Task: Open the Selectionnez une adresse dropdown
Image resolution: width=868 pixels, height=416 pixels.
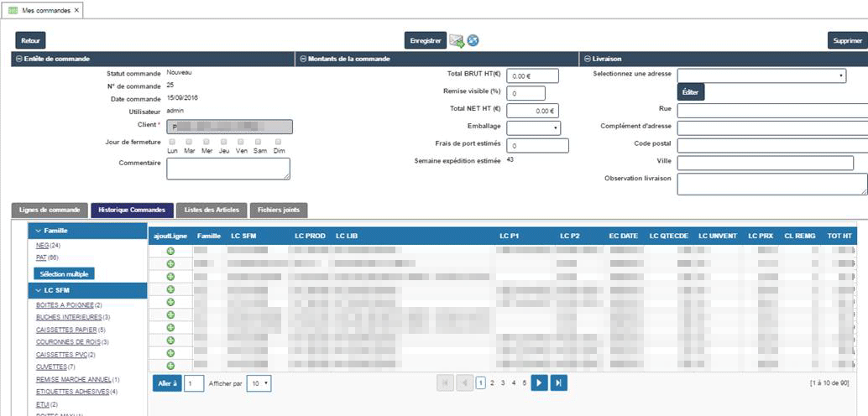Action: 761,75
